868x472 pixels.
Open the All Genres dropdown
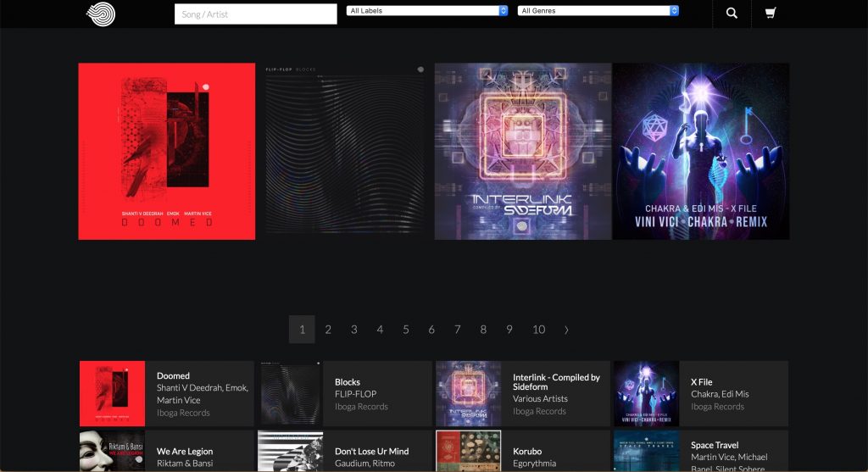(x=598, y=10)
